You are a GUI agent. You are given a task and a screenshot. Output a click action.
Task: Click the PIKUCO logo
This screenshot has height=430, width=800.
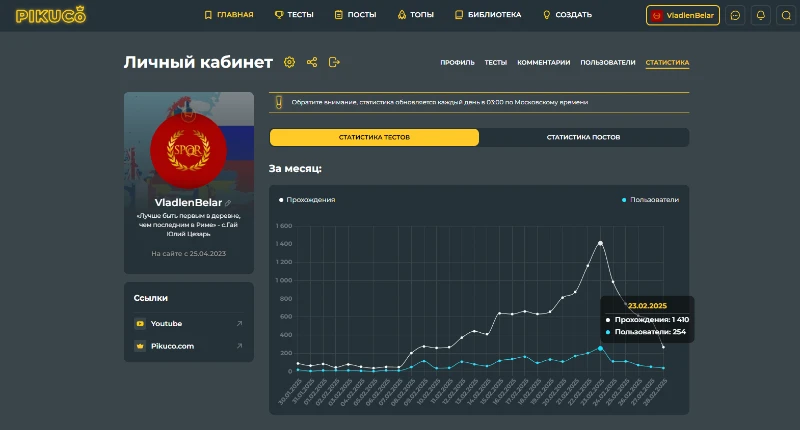pos(51,15)
